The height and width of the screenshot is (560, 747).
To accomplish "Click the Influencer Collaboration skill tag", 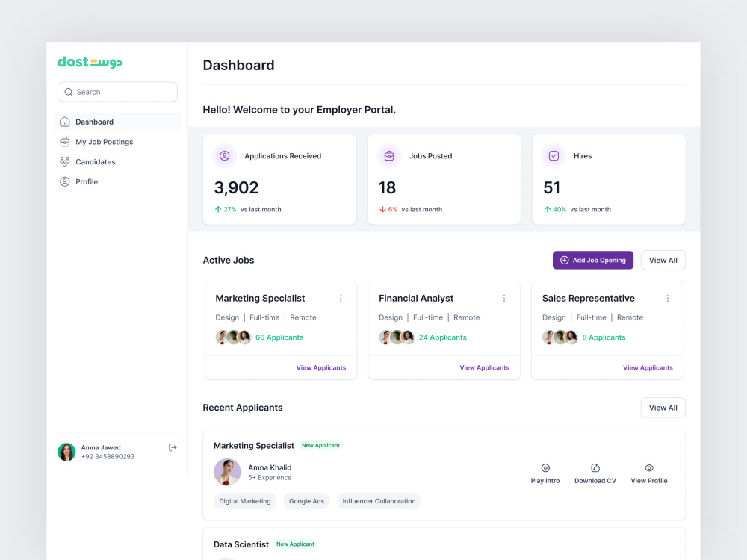I will click(x=379, y=501).
